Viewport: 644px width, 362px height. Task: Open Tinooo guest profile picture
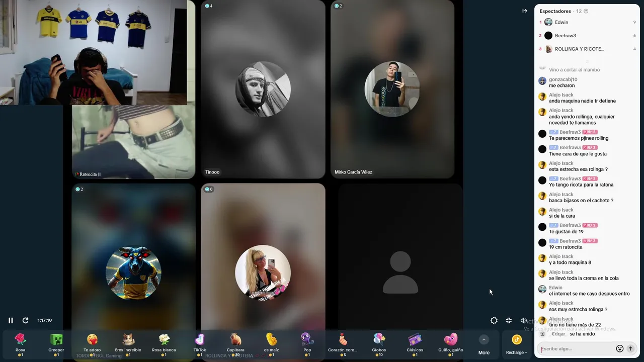tap(263, 89)
